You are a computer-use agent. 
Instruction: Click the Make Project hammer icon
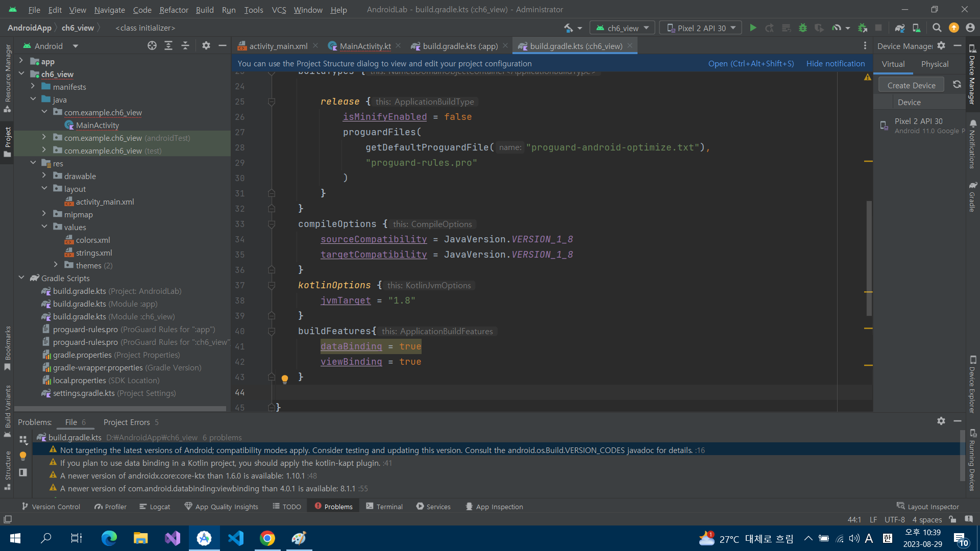(x=568, y=28)
